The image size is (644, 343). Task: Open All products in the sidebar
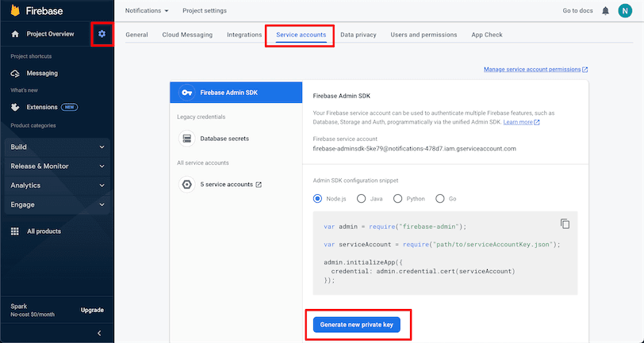coord(44,231)
